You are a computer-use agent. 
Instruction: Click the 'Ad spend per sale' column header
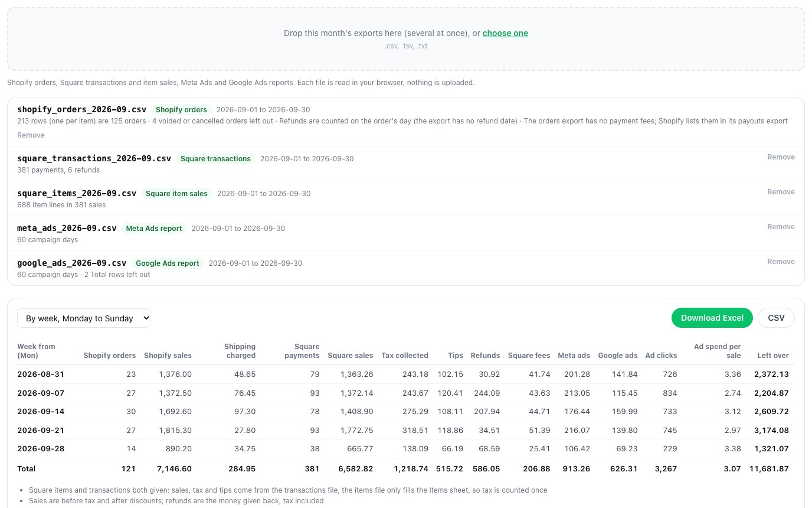click(x=717, y=351)
